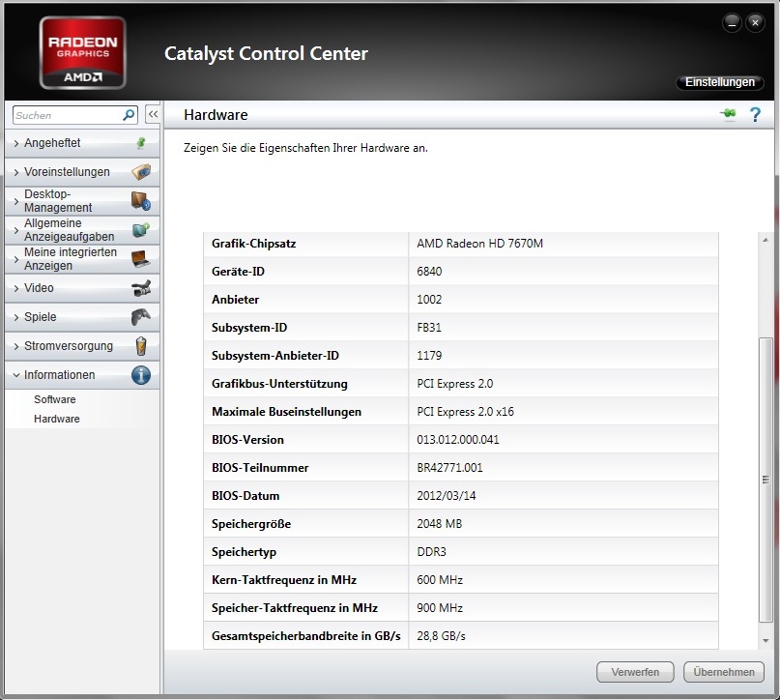Click the Übernehmen button
Screen dimensions: 780x700
(x=724, y=672)
